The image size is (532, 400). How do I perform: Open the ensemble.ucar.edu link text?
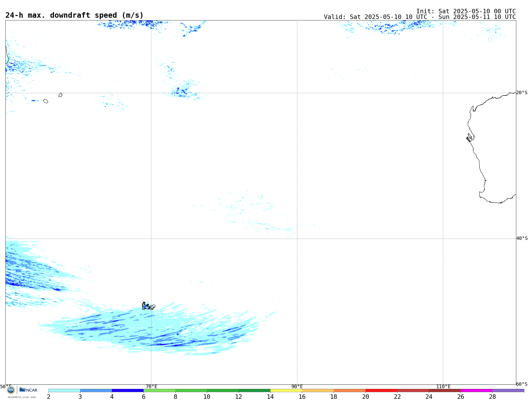click(22, 397)
